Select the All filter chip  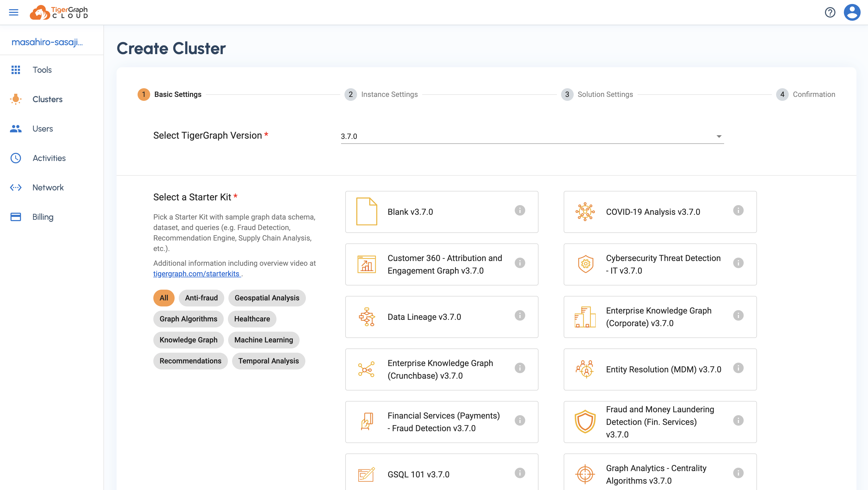[x=164, y=298]
